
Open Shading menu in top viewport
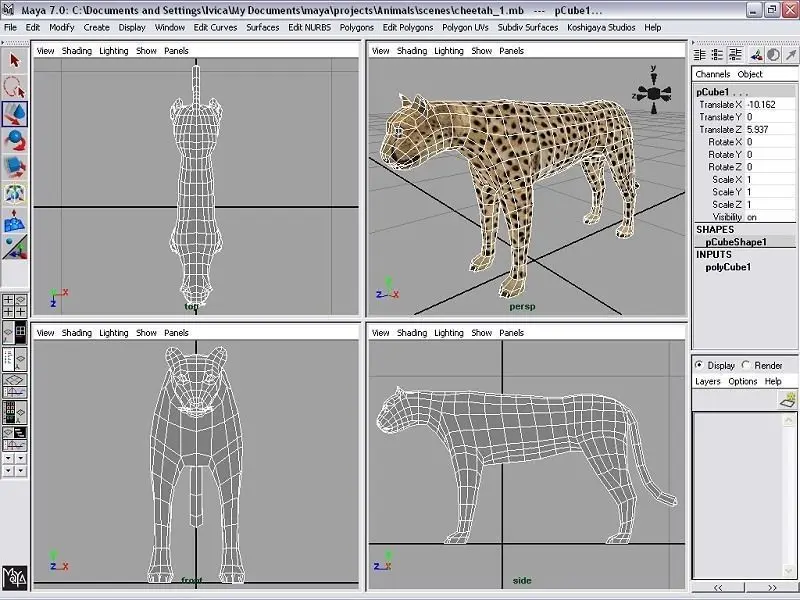point(77,51)
